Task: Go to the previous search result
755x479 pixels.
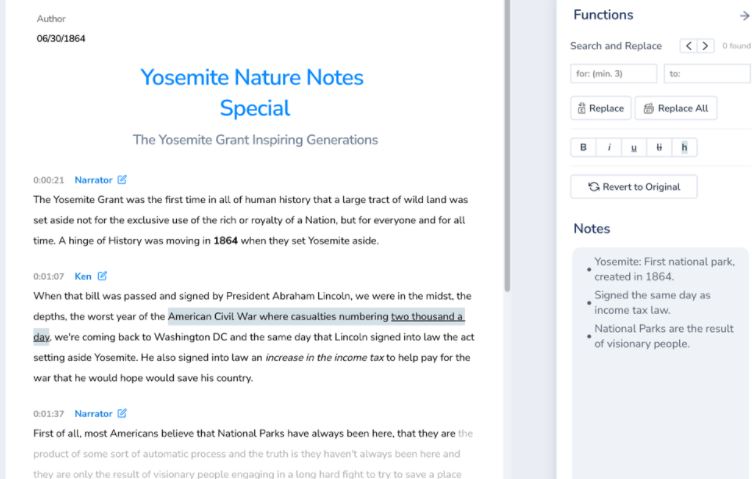Action: (x=689, y=46)
